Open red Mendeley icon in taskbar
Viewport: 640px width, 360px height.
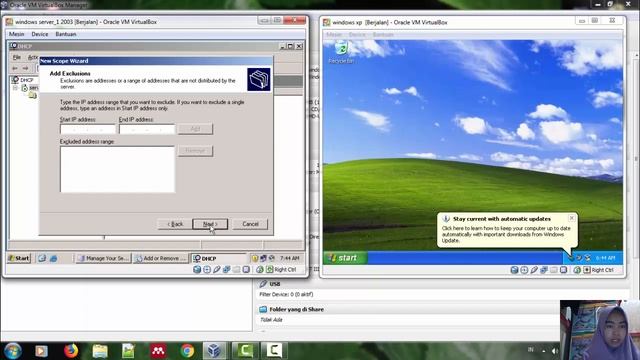(x=158, y=351)
